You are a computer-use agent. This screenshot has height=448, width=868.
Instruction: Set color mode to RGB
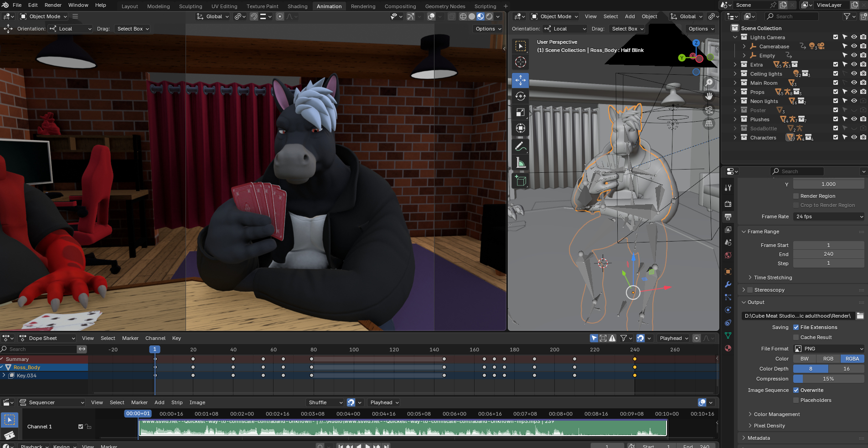coord(828,359)
